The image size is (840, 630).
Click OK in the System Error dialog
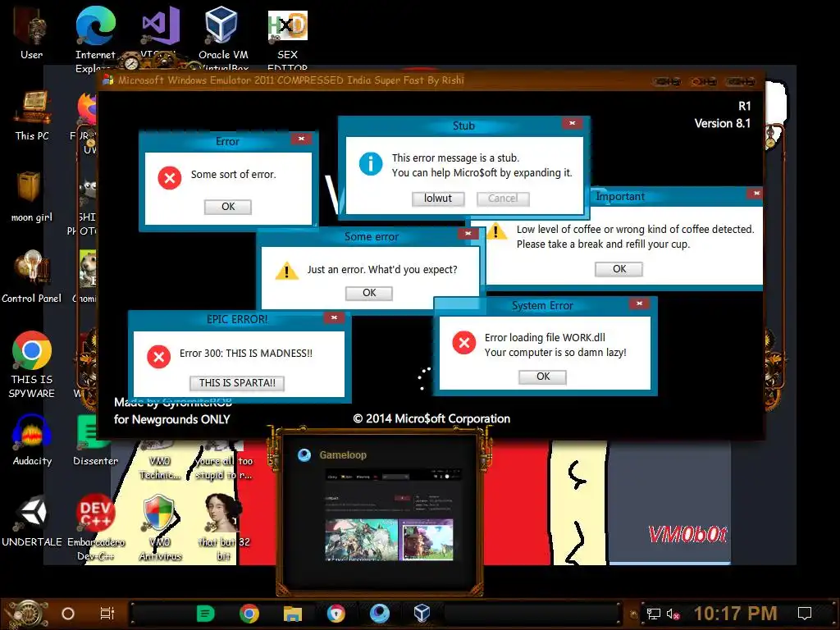pos(543,377)
